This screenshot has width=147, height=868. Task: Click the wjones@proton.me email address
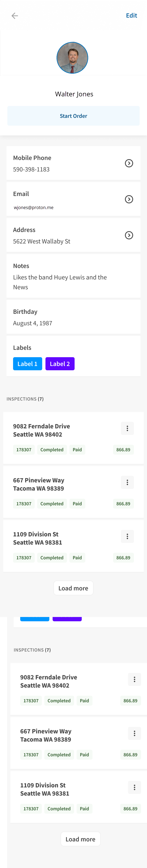[x=34, y=208]
